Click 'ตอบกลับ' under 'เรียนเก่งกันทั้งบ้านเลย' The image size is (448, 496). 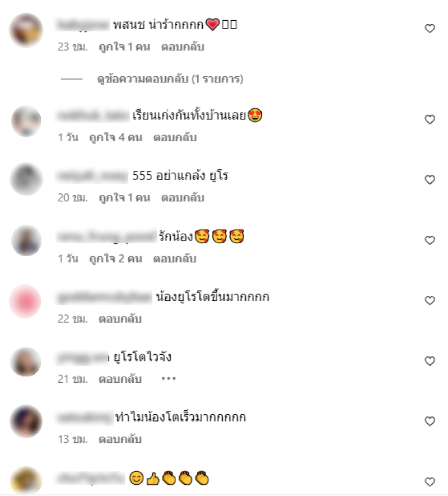pos(175,138)
